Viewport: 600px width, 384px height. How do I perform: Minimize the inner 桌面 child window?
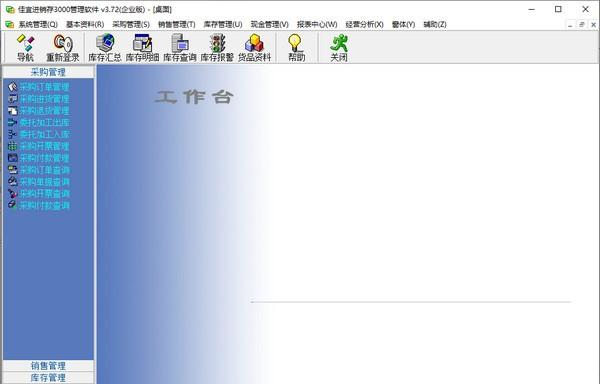click(x=570, y=25)
